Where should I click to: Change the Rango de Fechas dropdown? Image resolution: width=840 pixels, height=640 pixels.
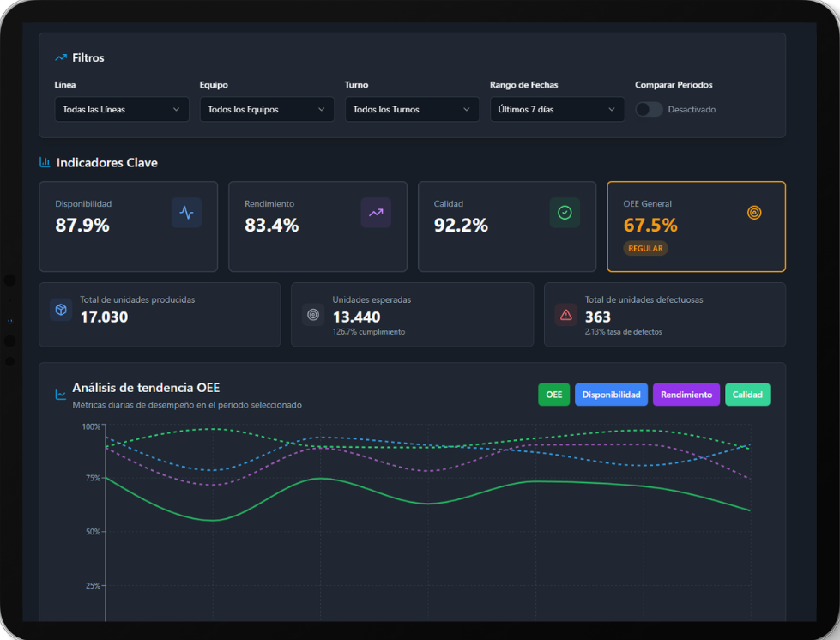point(557,110)
